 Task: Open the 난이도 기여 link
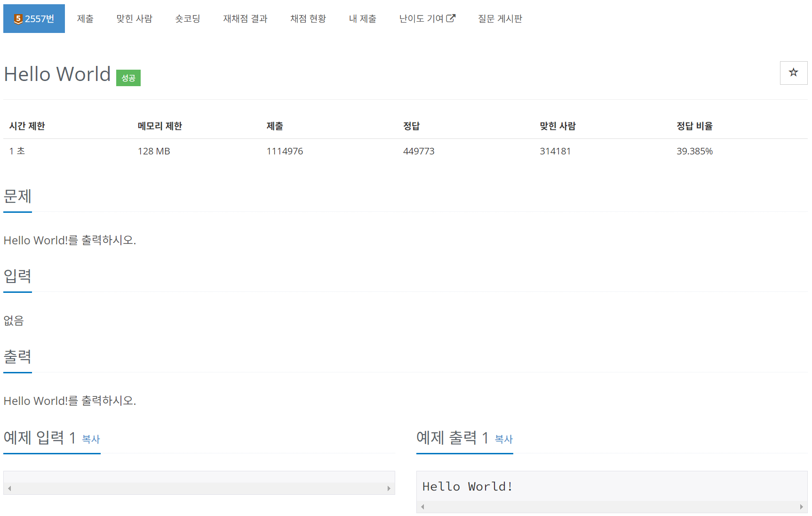click(427, 19)
